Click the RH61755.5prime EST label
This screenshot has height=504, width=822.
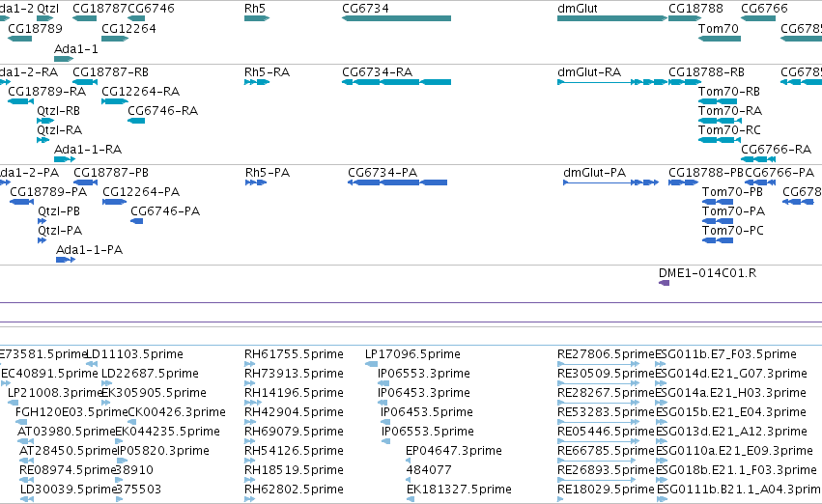294,354
